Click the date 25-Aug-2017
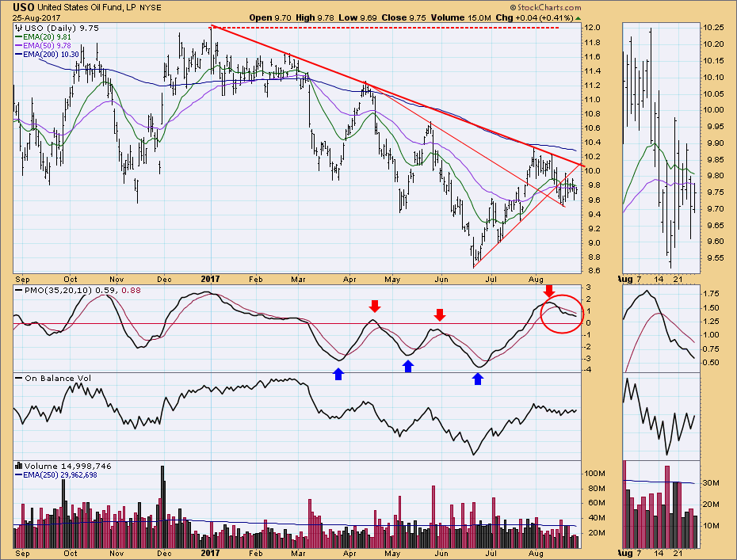737x560 pixels. (x=36, y=18)
